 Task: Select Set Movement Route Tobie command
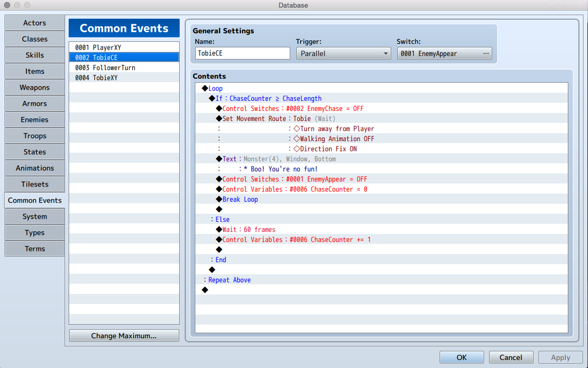point(382,118)
